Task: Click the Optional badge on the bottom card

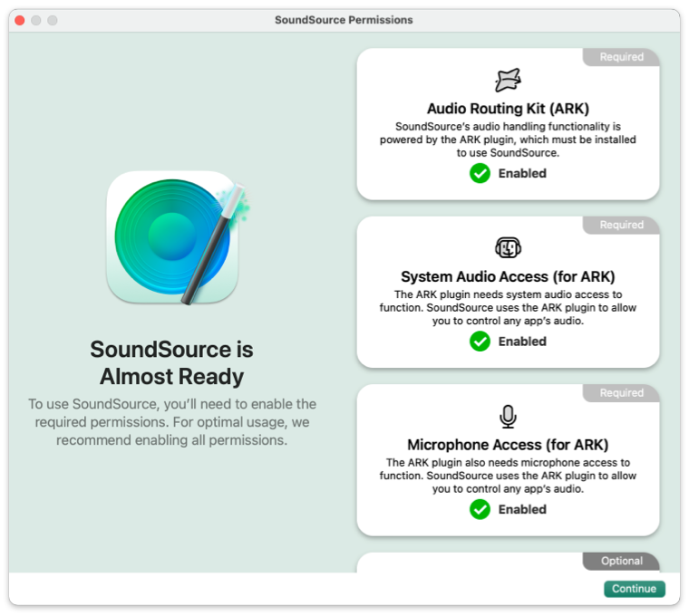Action: click(x=621, y=561)
